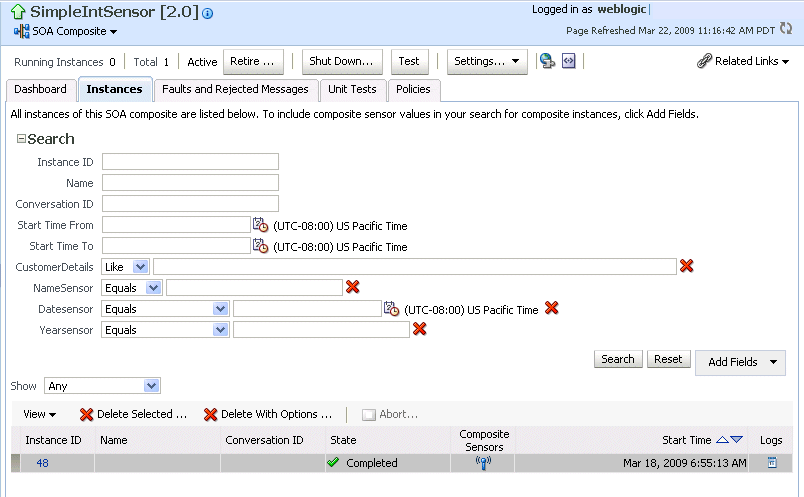The height and width of the screenshot is (497, 804).
Task: Open Faults and Rejected Messages tab
Action: [x=235, y=89]
